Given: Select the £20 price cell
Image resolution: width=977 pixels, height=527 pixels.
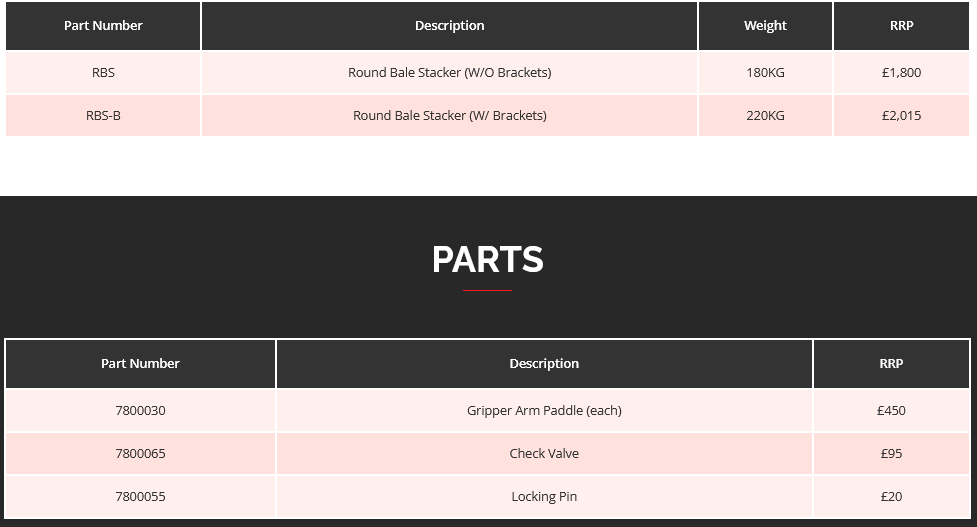Looking at the screenshot, I should pos(891,496).
